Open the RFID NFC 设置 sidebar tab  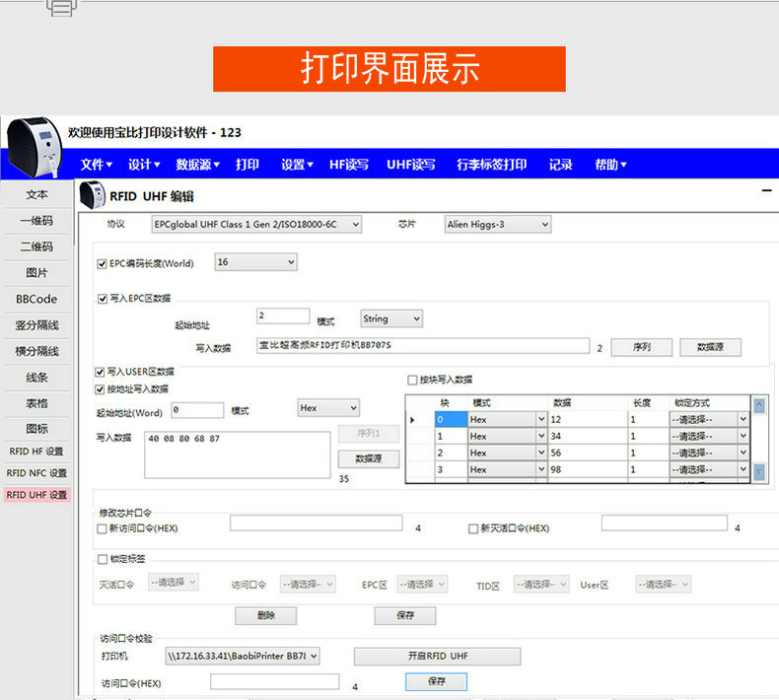pyautogui.click(x=36, y=473)
